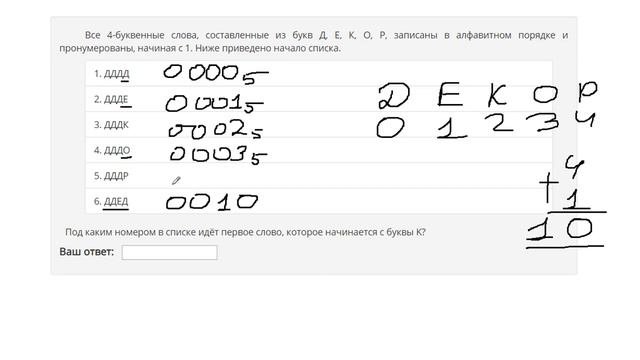
Task: Click the handwritten letter Р in the alphabet key
Action: pos(587,92)
